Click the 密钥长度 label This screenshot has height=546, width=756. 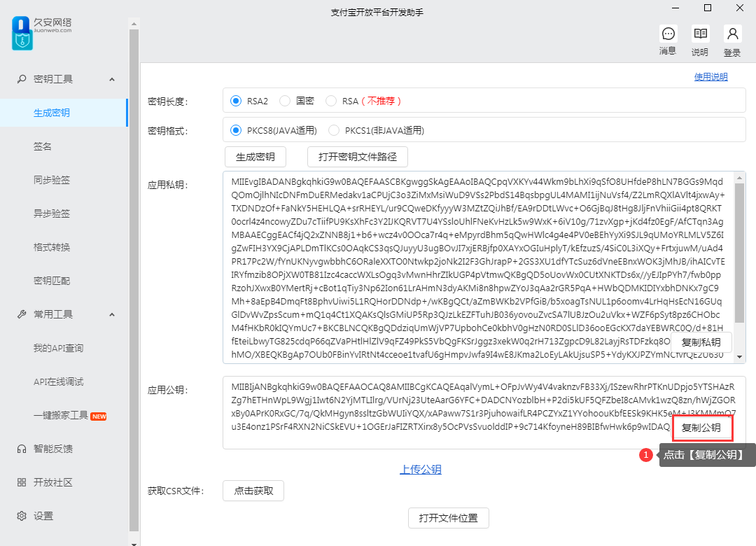tap(167, 101)
